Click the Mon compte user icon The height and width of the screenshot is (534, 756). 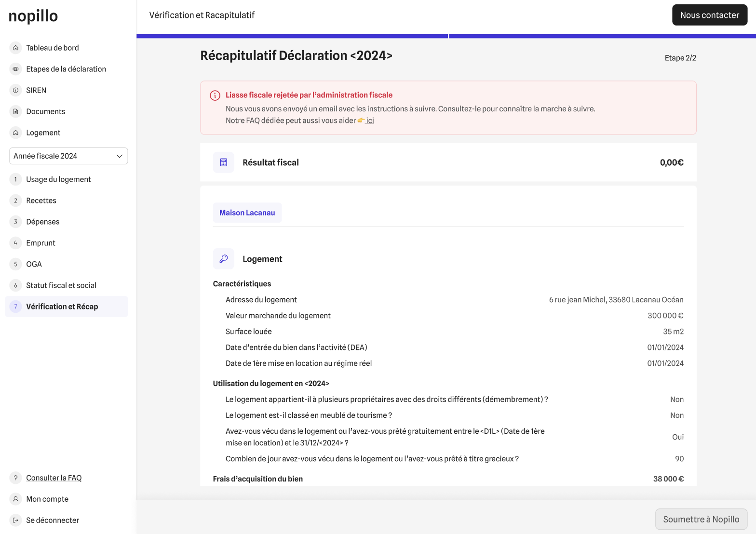15,499
